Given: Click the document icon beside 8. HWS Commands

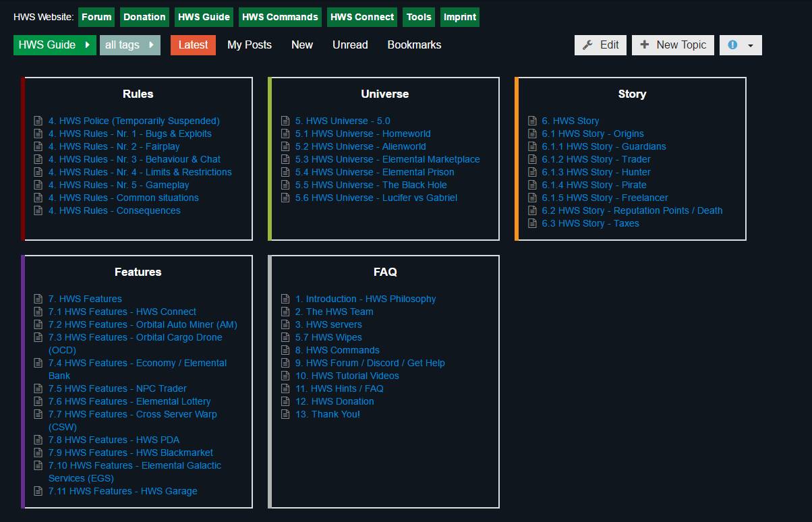Looking at the screenshot, I should point(285,350).
